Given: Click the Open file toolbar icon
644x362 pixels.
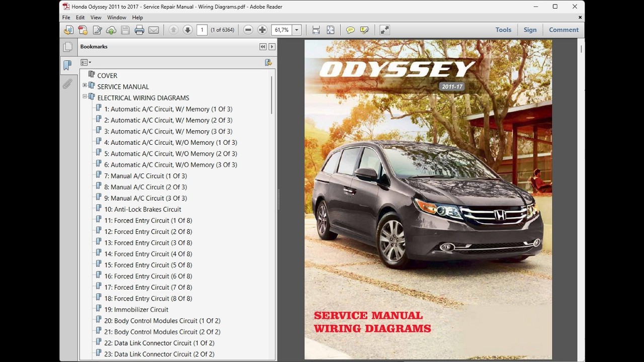Looking at the screenshot, I should click(68, 30).
